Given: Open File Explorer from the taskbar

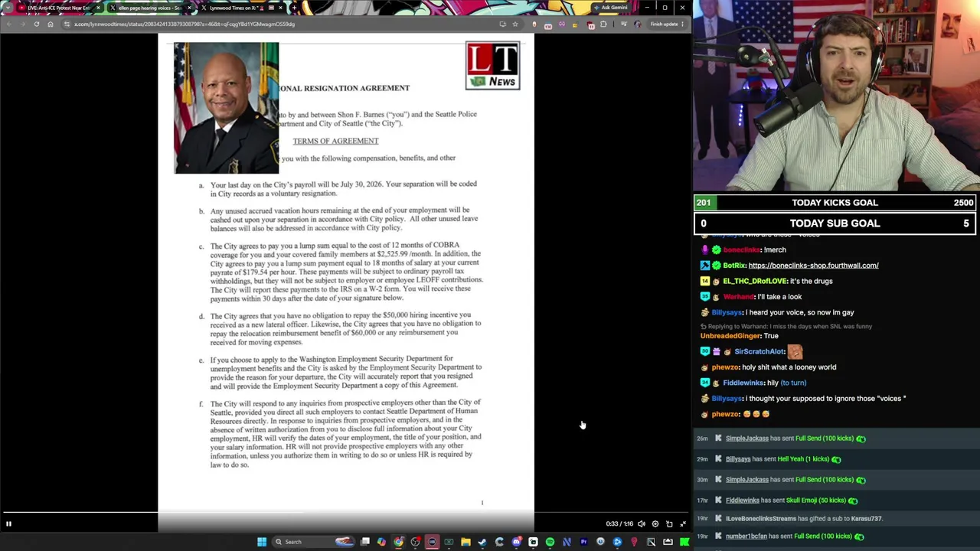Looking at the screenshot, I should click(x=465, y=542).
